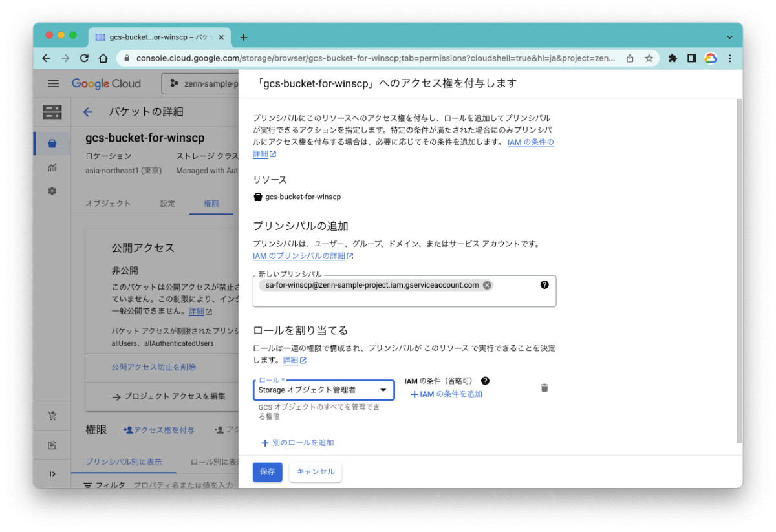Click the 保存 button
This screenshot has height=532, width=776.
click(x=268, y=472)
